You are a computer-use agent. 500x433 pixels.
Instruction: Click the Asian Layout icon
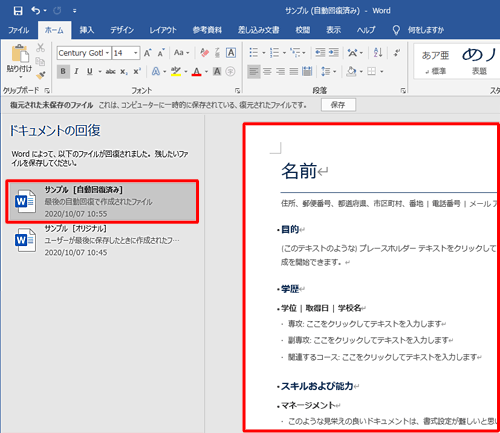pyautogui.click(x=352, y=53)
